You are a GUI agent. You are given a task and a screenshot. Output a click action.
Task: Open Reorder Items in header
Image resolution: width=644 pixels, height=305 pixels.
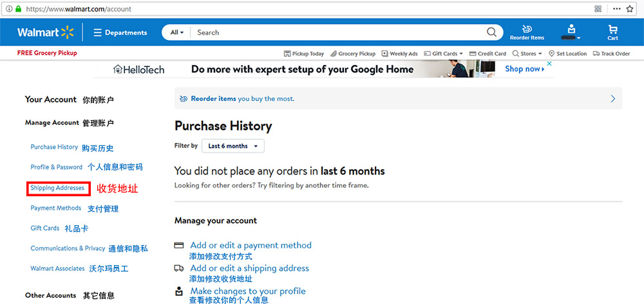pos(527,32)
